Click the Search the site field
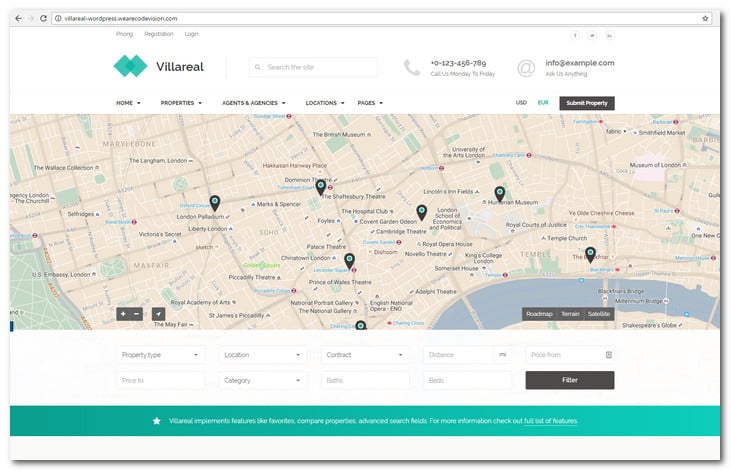 pos(314,67)
